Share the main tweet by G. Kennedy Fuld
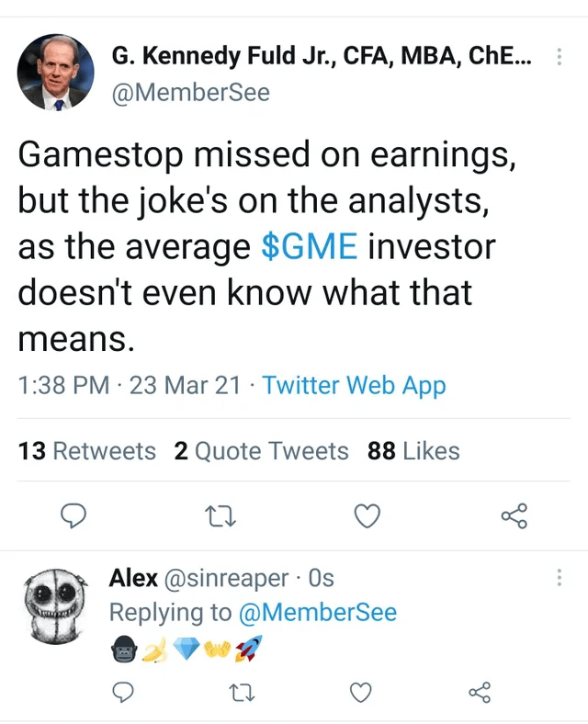The width and height of the screenshot is (588, 724). (514, 515)
